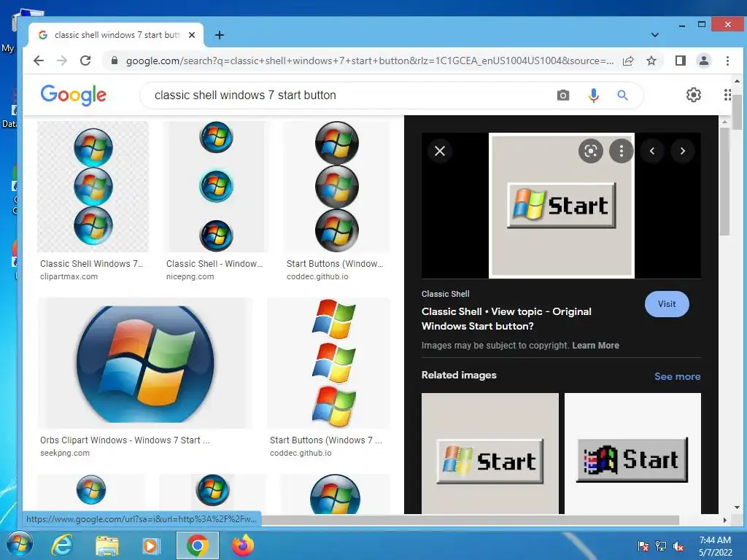Click See more related images
747x560 pixels.
[x=677, y=376]
